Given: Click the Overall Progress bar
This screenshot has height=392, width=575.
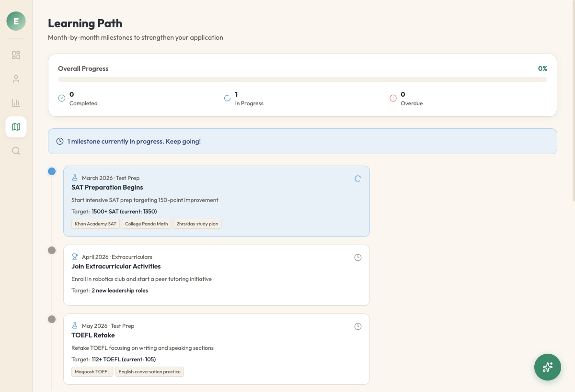Looking at the screenshot, I should click(302, 79).
